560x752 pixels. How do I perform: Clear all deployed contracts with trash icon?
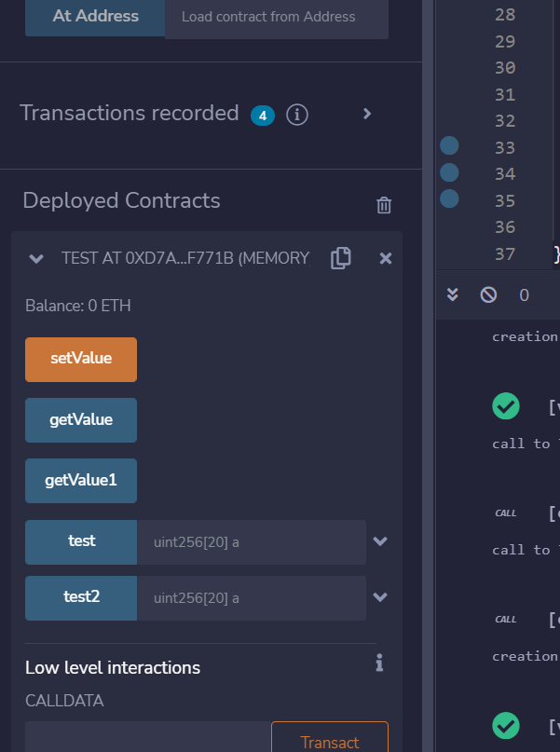click(384, 205)
